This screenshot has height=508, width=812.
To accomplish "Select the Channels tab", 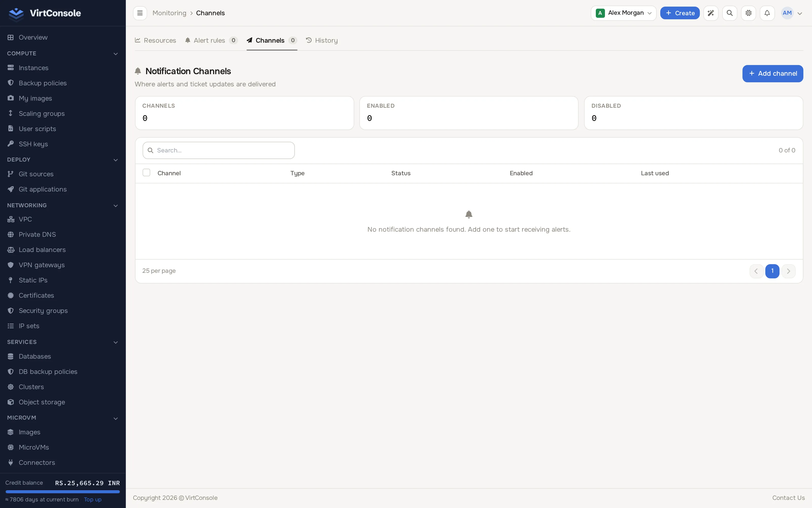I will click(272, 40).
